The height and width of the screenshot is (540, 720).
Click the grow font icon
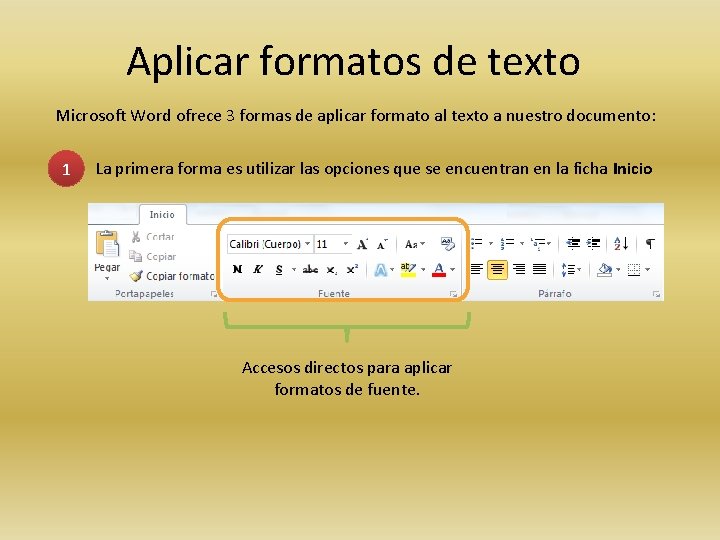362,244
